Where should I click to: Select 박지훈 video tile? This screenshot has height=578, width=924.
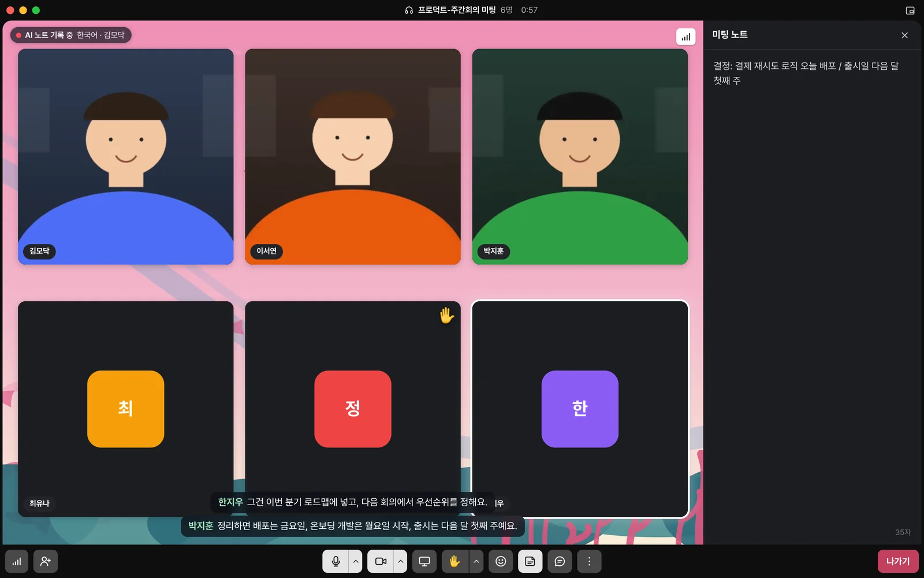pos(580,157)
